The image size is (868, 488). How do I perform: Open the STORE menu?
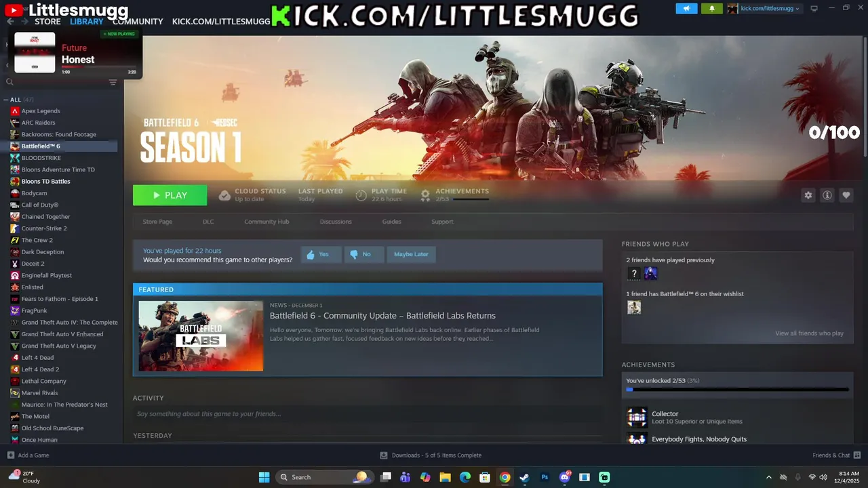(47, 22)
